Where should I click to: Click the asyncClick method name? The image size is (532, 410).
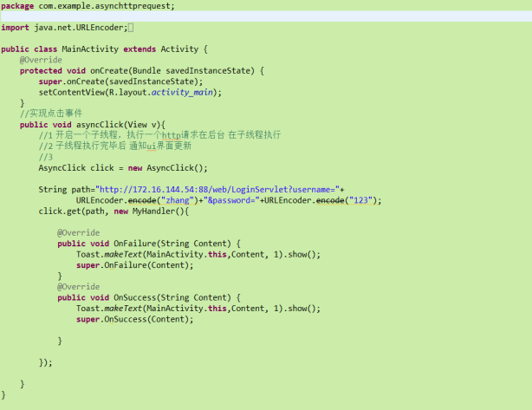pos(100,125)
